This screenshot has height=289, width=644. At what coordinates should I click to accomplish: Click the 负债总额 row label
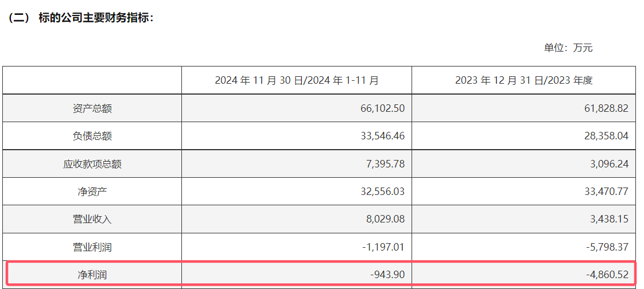point(92,136)
